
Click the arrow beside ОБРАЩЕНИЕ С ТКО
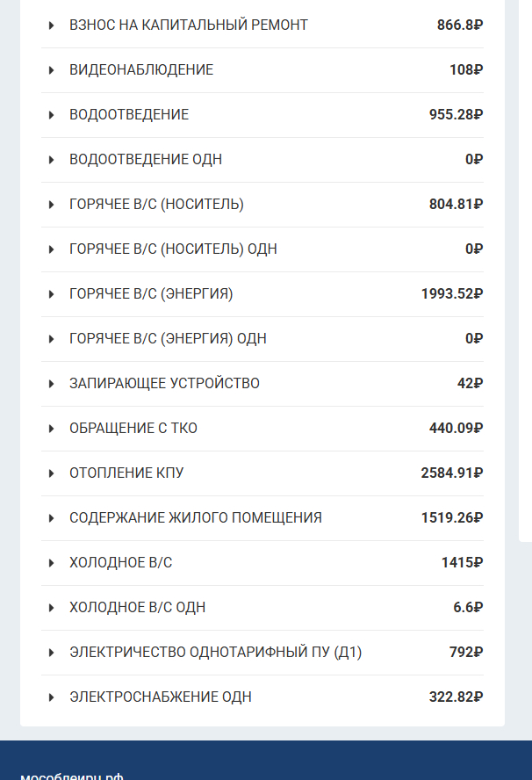pos(53,429)
